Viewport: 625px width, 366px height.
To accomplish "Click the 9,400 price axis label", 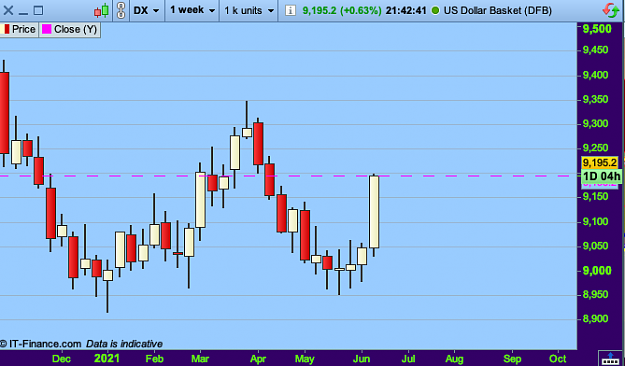I will click(x=596, y=75).
